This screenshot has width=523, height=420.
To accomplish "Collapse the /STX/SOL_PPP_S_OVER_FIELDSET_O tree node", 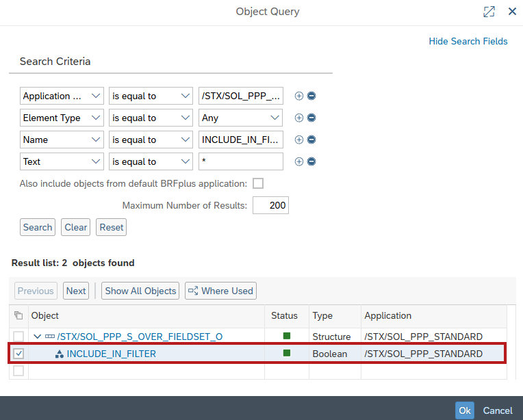I will (37, 337).
